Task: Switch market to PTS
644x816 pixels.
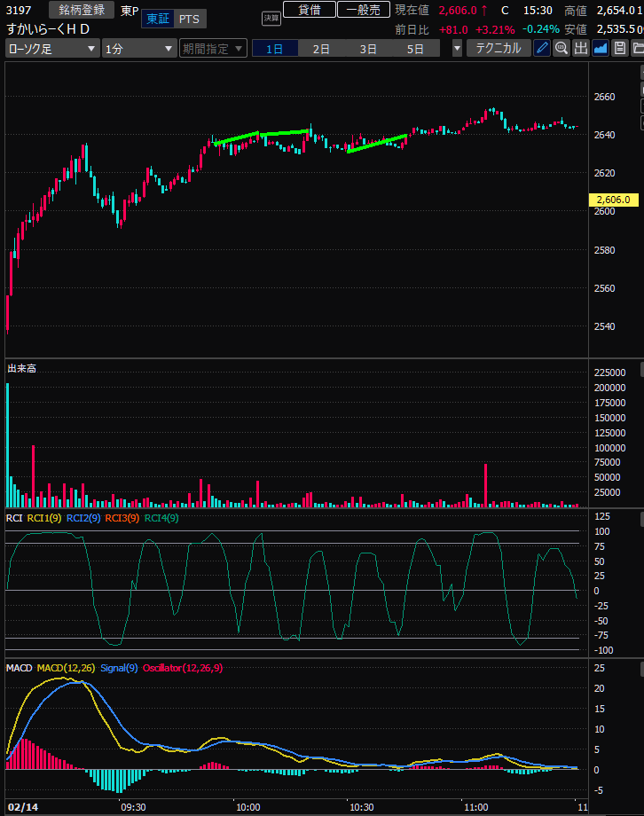Action: coord(188,20)
